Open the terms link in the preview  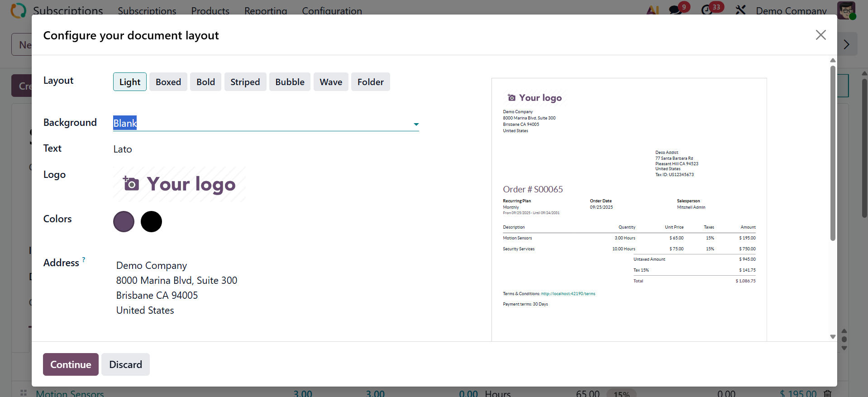pos(568,294)
